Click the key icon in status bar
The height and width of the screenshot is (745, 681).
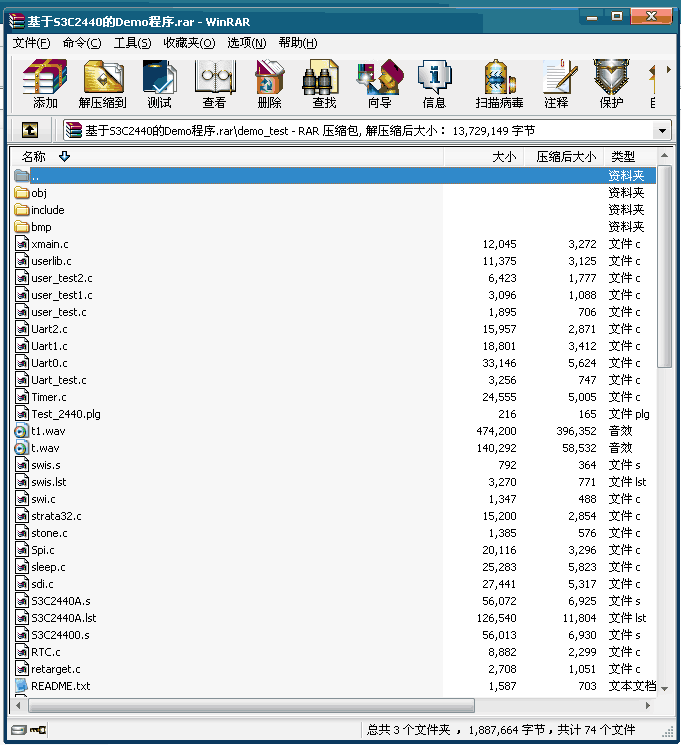38,730
